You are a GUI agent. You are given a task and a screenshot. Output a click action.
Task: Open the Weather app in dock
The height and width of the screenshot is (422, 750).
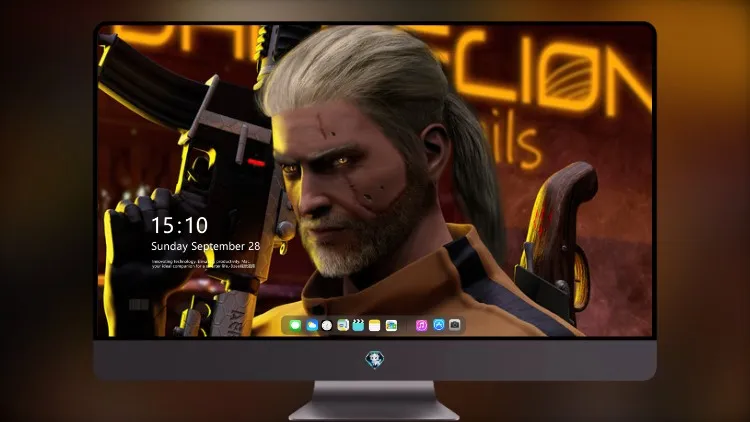[311, 325]
